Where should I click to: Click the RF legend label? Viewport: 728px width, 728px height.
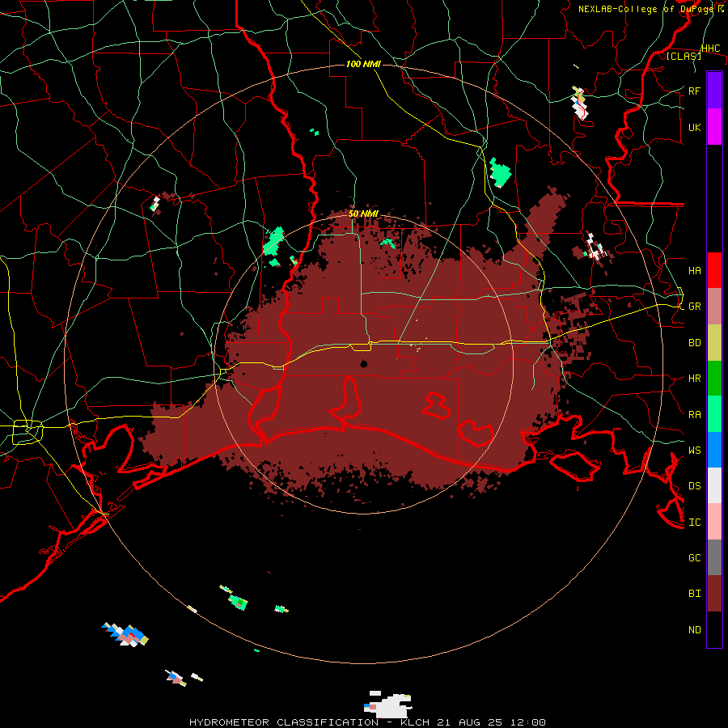(x=694, y=91)
